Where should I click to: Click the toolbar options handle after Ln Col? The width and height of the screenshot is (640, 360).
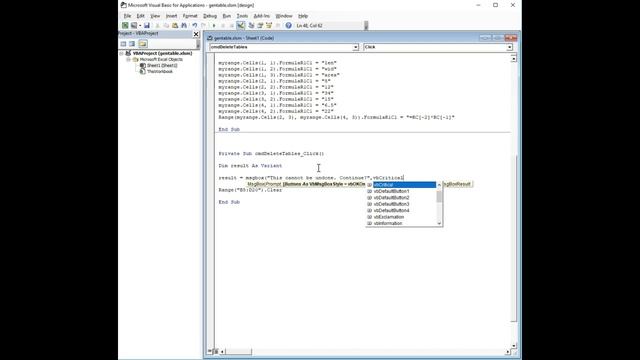pyautogui.click(x=366, y=25)
